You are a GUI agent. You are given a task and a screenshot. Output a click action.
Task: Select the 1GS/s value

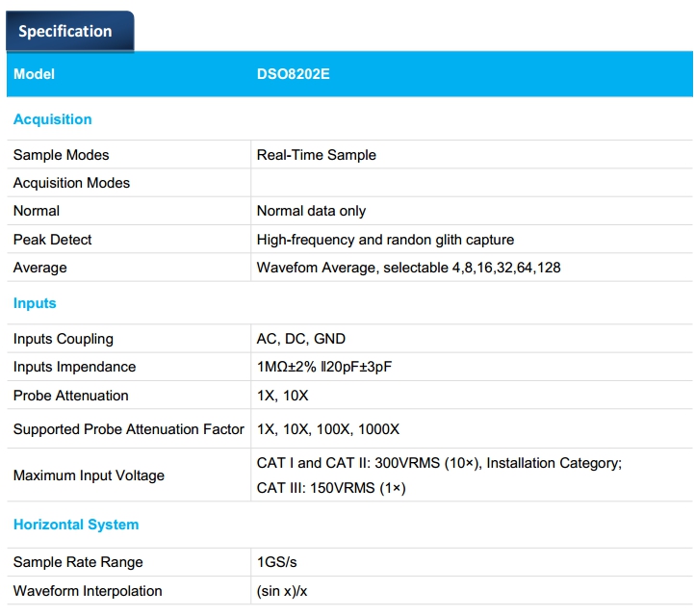276,562
